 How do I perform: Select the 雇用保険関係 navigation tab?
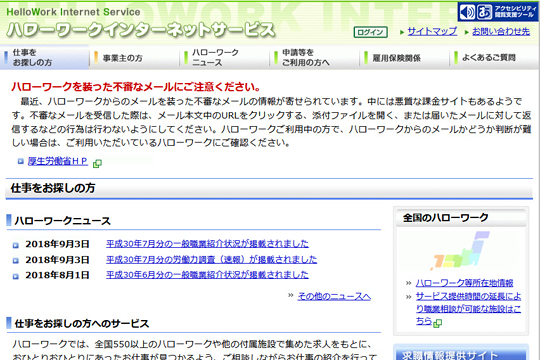405,58
